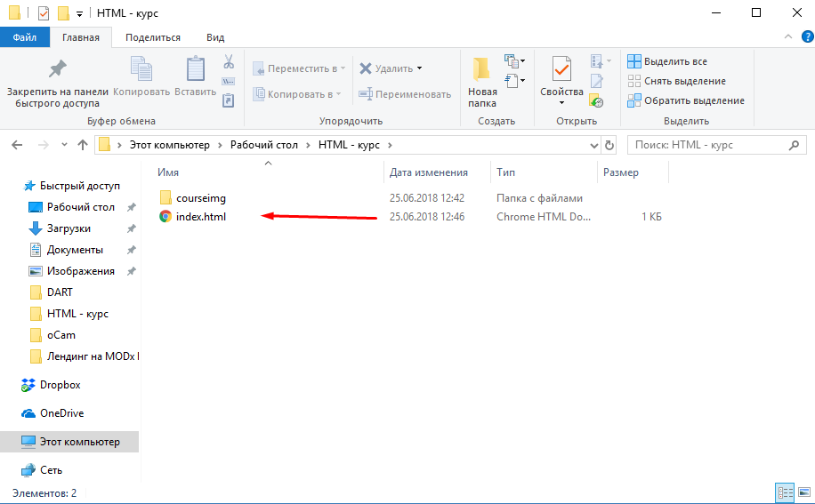Open Изображения in sidebar

click(72, 271)
